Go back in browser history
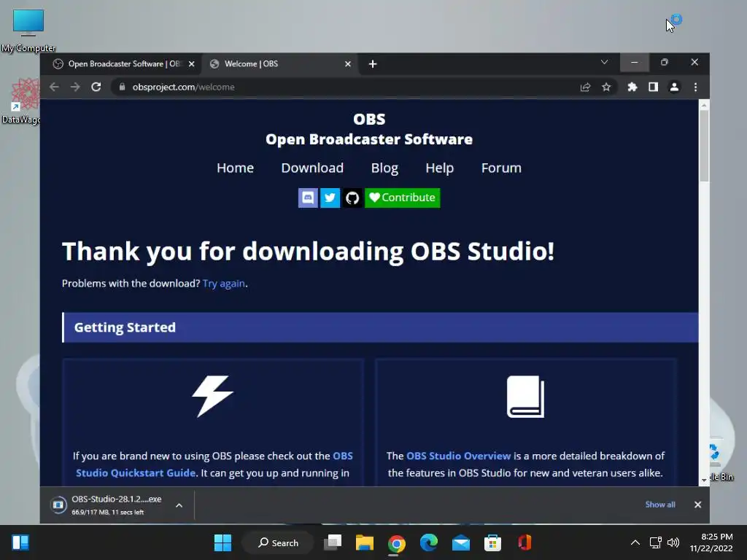Image resolution: width=747 pixels, height=560 pixels. [54, 87]
